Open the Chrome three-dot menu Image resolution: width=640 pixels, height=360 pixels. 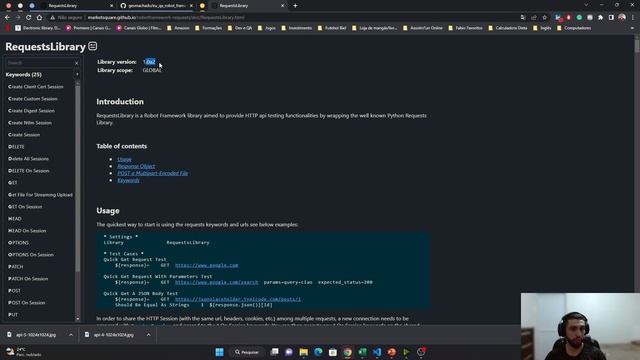633,18
